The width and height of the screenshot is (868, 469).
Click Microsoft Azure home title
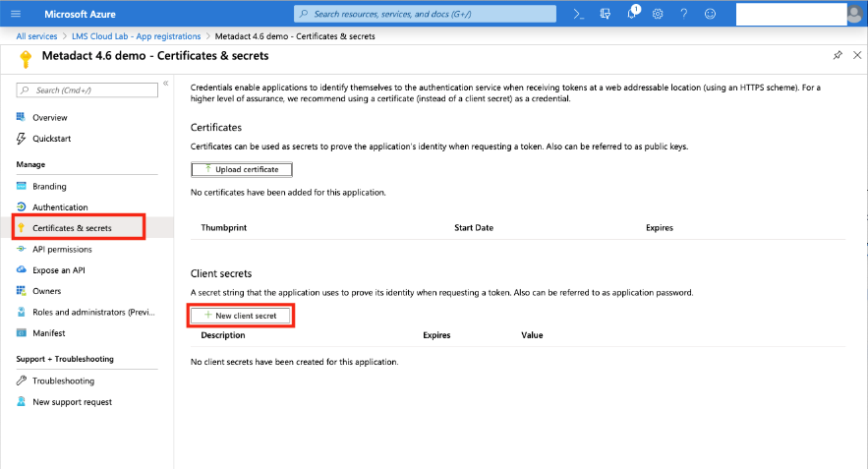(x=81, y=14)
